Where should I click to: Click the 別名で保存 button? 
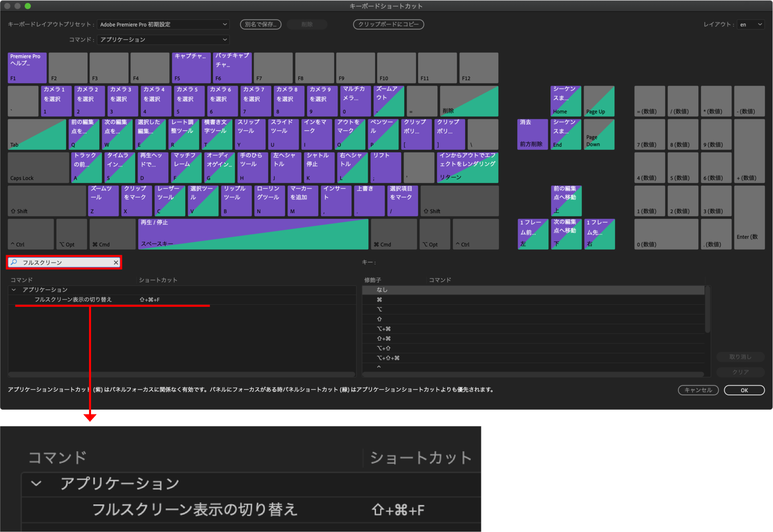[260, 25]
